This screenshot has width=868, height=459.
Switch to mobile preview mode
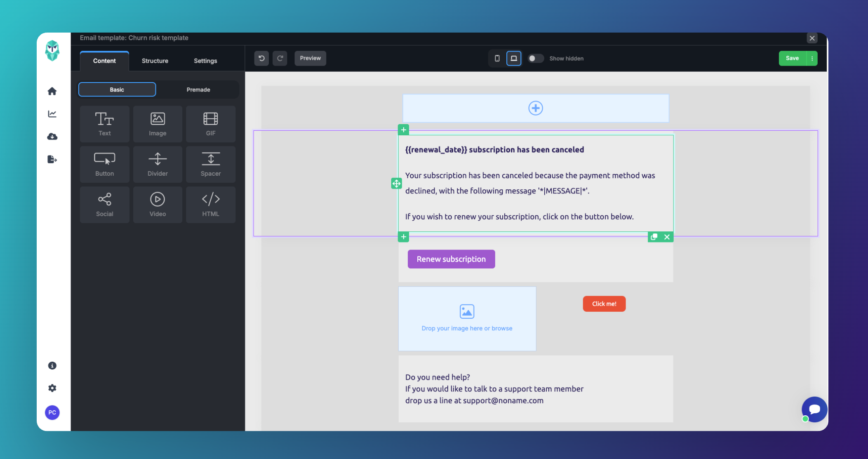click(497, 58)
